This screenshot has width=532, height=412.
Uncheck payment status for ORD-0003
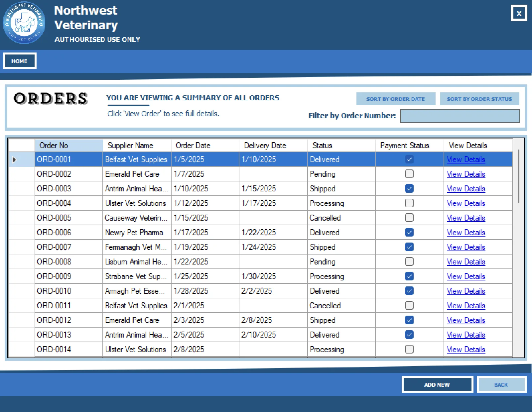[x=409, y=189]
